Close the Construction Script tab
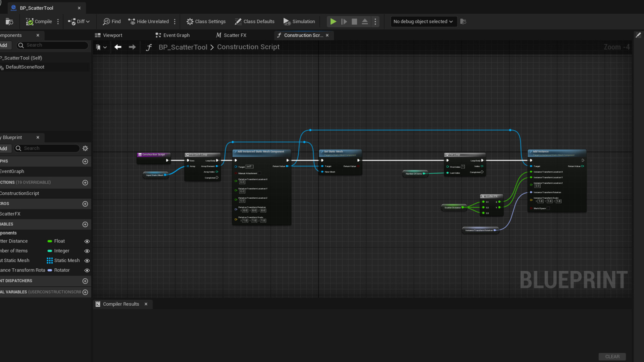This screenshot has height=362, width=644. pyautogui.click(x=327, y=35)
